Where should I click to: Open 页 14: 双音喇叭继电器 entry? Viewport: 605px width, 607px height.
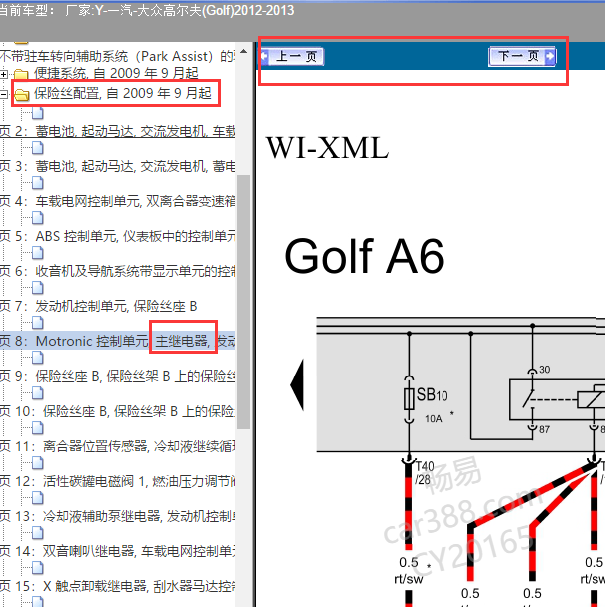pos(118,551)
